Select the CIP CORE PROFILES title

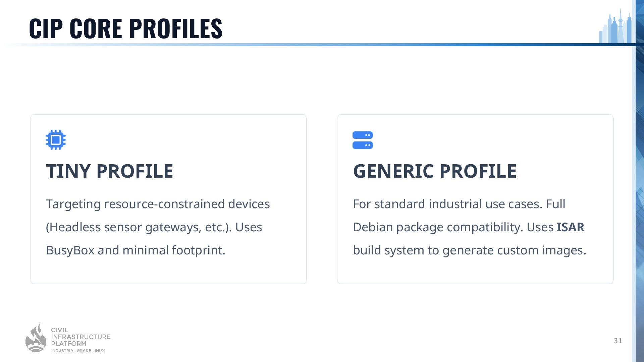tap(126, 28)
